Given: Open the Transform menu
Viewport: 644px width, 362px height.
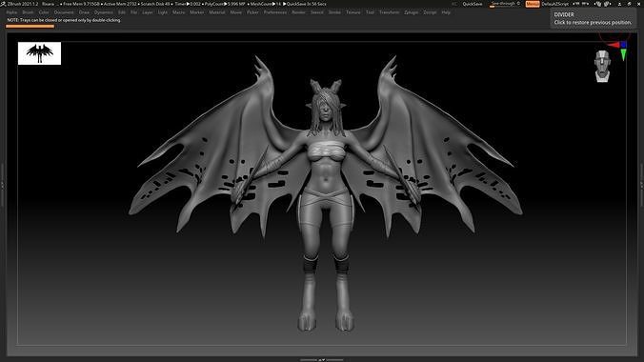Looking at the screenshot, I should tap(389, 12).
